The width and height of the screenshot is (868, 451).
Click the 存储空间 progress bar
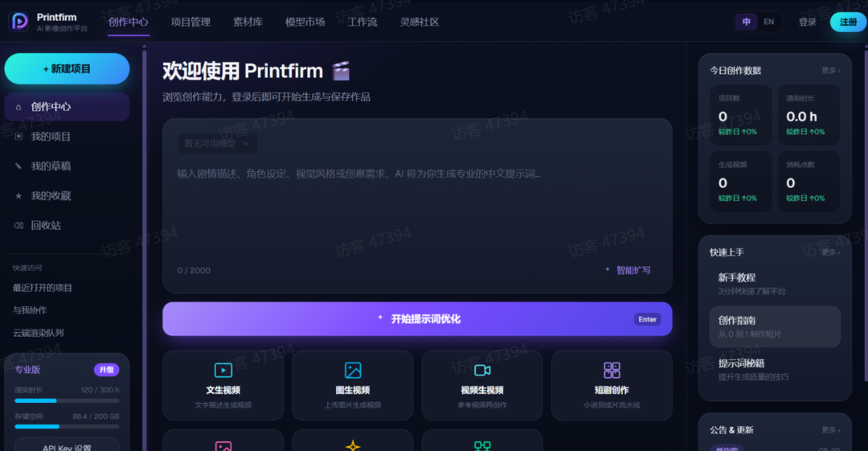point(67,427)
